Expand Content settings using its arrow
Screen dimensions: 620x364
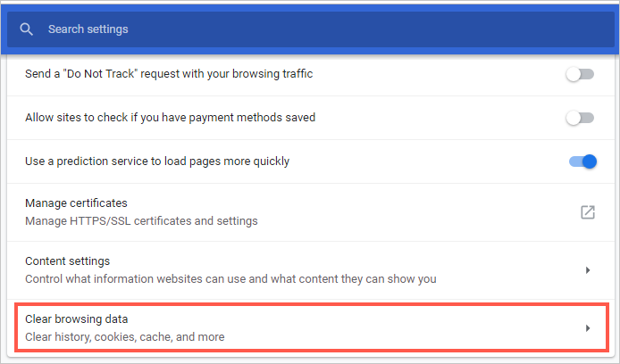pos(587,269)
